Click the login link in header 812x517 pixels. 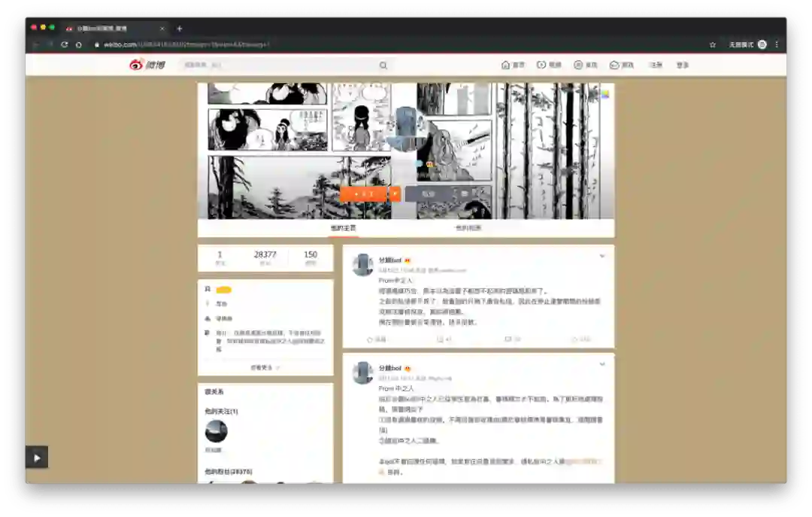click(683, 65)
